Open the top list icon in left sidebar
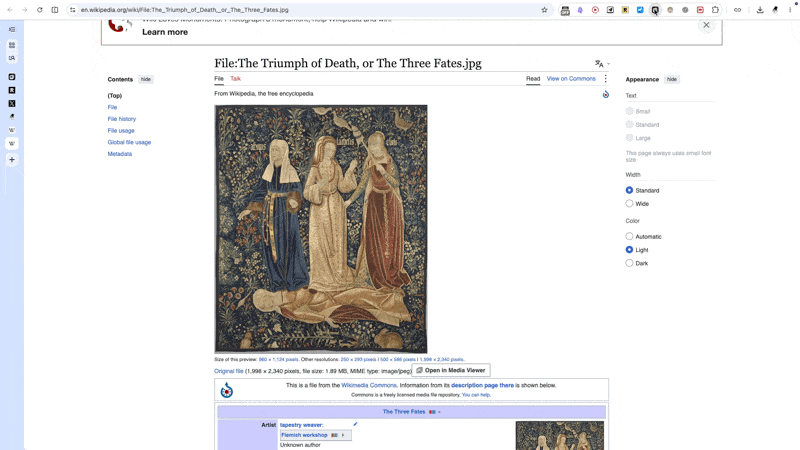The image size is (800, 450). (x=12, y=30)
